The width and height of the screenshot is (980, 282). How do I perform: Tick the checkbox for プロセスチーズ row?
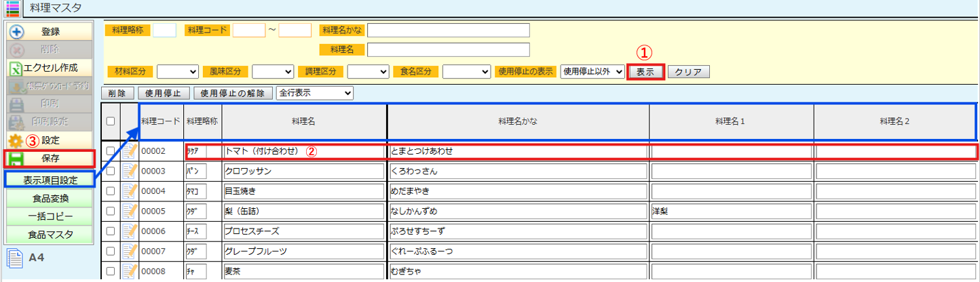pos(111,230)
